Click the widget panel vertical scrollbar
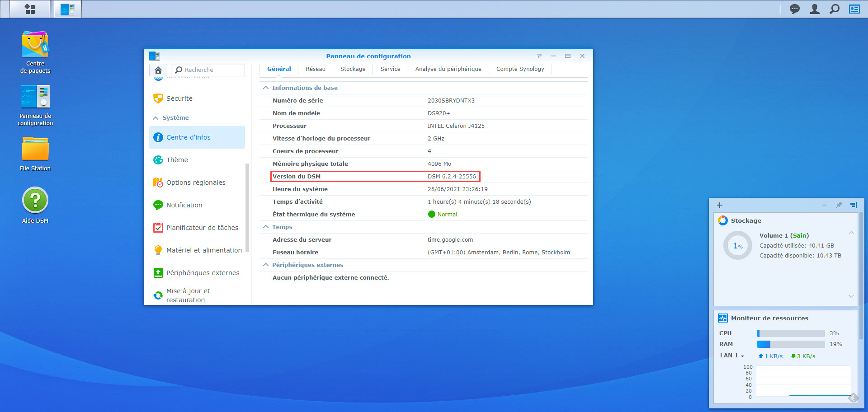Image resolution: width=868 pixels, height=412 pixels. (861, 276)
